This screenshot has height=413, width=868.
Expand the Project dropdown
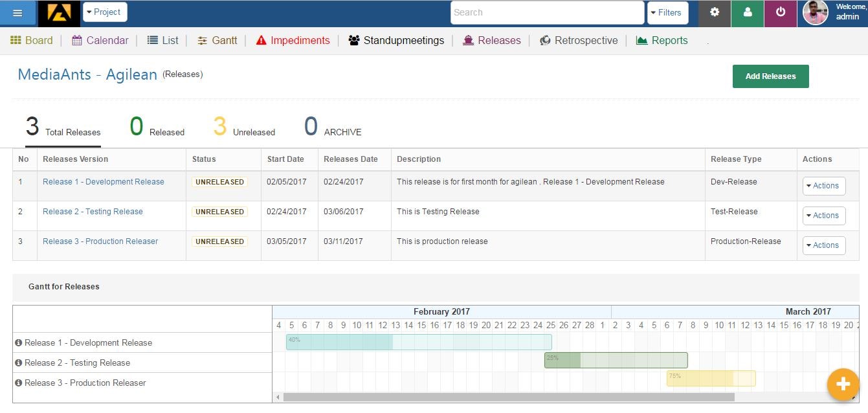[105, 12]
